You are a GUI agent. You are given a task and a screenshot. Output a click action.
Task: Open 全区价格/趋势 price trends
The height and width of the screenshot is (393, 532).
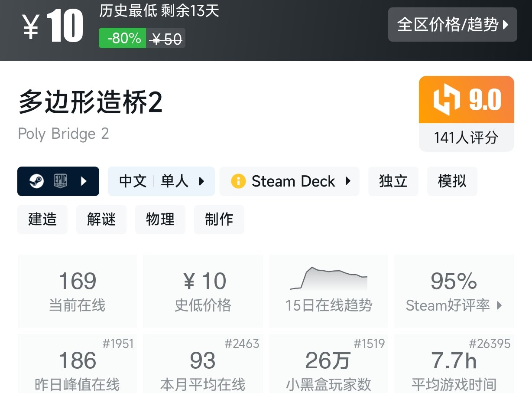(x=452, y=25)
